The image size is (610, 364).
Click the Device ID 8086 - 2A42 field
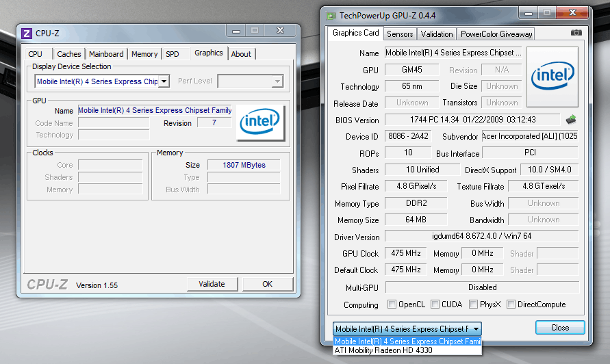pos(408,136)
